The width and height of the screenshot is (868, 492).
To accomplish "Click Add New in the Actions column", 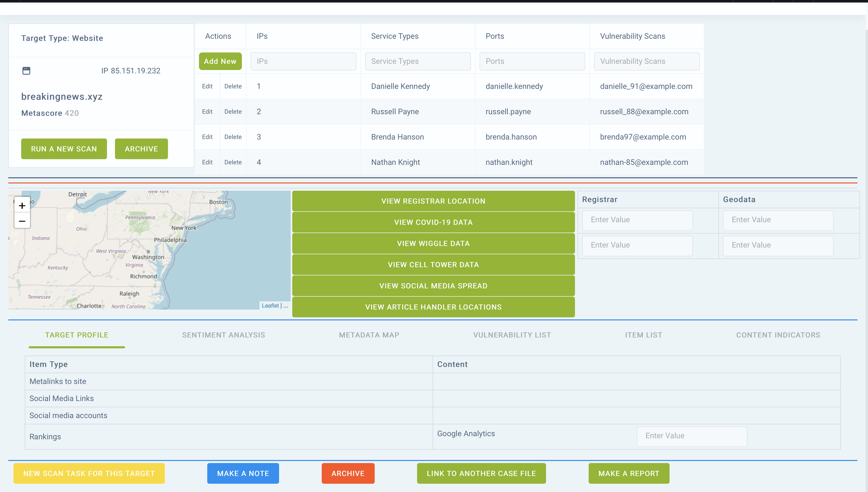I will coord(220,61).
